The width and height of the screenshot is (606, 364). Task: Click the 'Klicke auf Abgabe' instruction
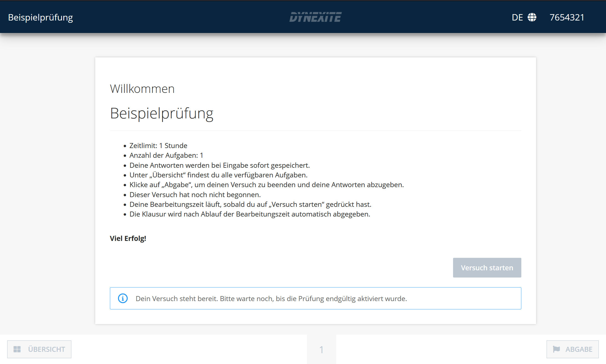point(266,185)
